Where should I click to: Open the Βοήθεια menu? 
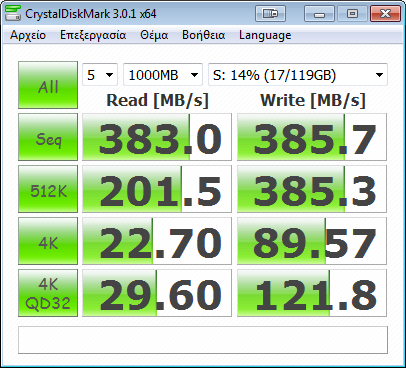(x=204, y=35)
